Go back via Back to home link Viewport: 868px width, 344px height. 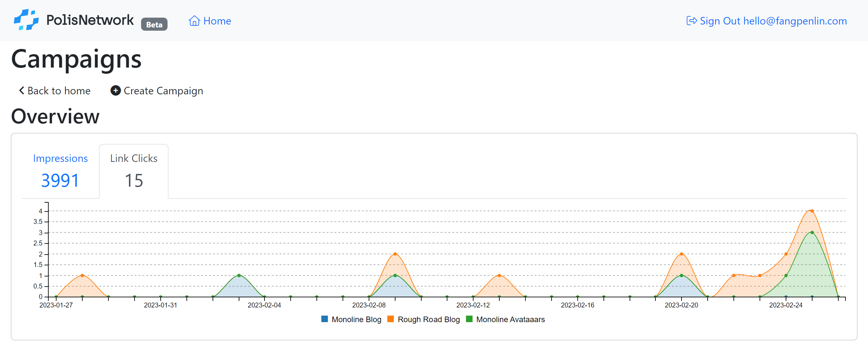tap(55, 91)
